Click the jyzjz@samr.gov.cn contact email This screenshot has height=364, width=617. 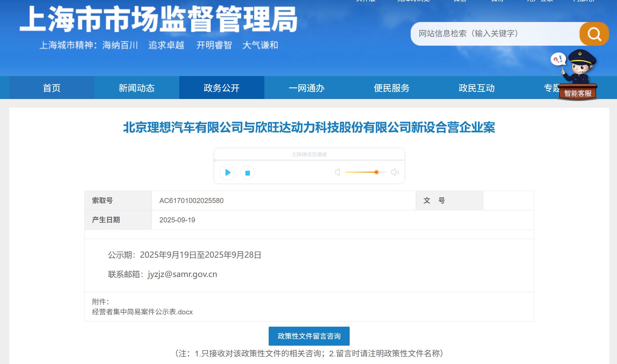(182, 274)
